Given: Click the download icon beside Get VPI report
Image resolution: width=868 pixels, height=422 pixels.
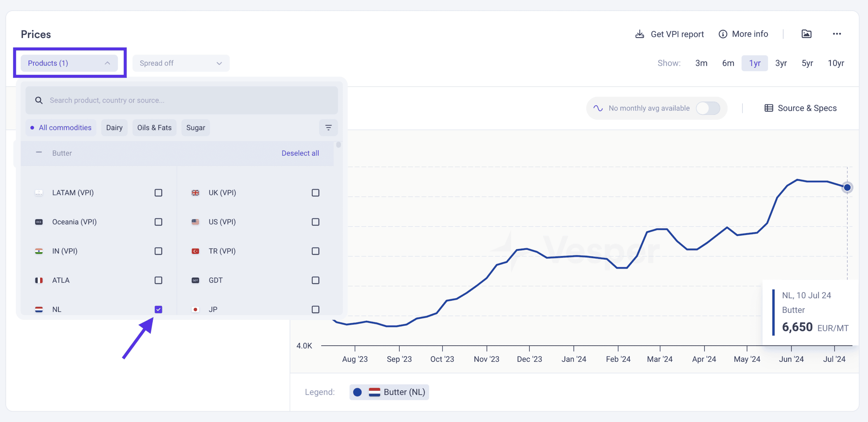Looking at the screenshot, I should pyautogui.click(x=639, y=34).
